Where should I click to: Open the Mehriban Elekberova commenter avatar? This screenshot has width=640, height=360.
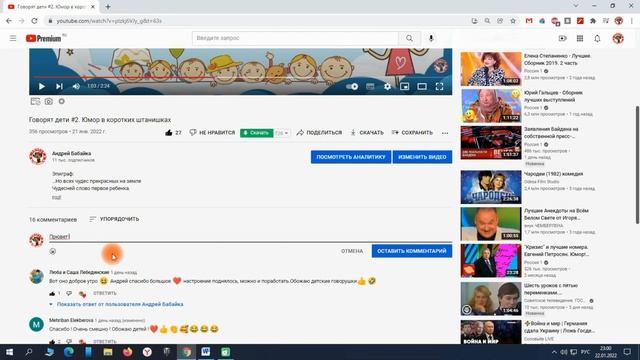(36, 324)
